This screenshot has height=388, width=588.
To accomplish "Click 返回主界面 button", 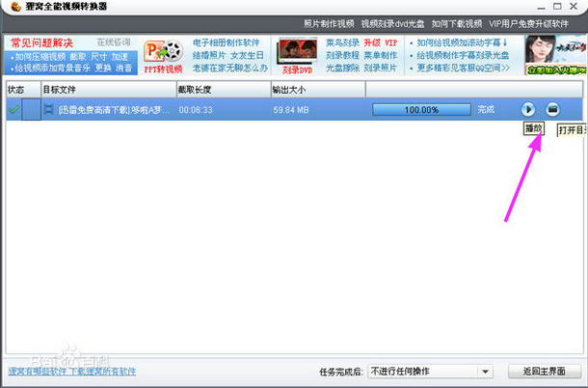I will click(544, 372).
